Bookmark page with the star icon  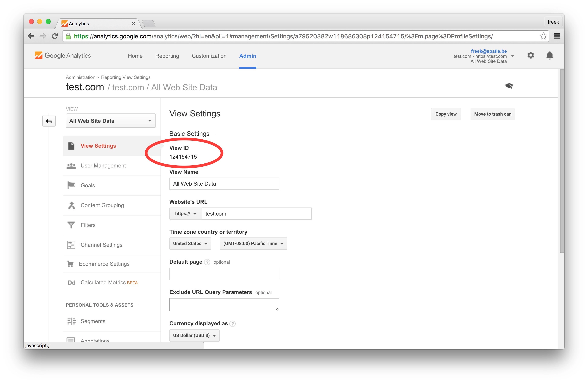543,36
